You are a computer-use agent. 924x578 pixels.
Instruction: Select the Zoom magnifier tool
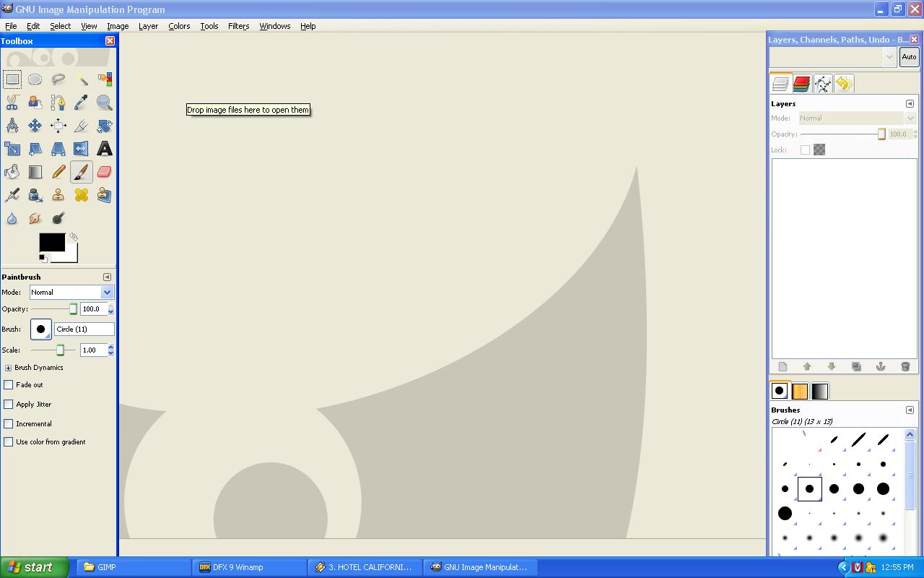tap(105, 103)
